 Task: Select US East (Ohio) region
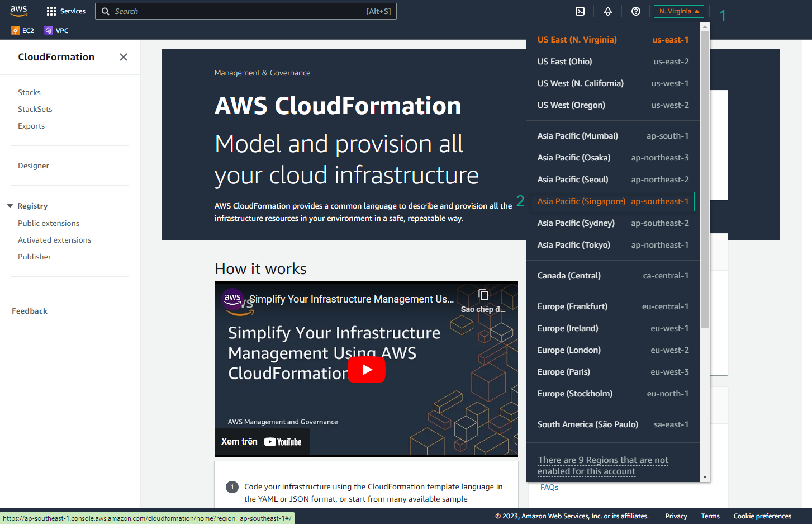click(x=613, y=62)
